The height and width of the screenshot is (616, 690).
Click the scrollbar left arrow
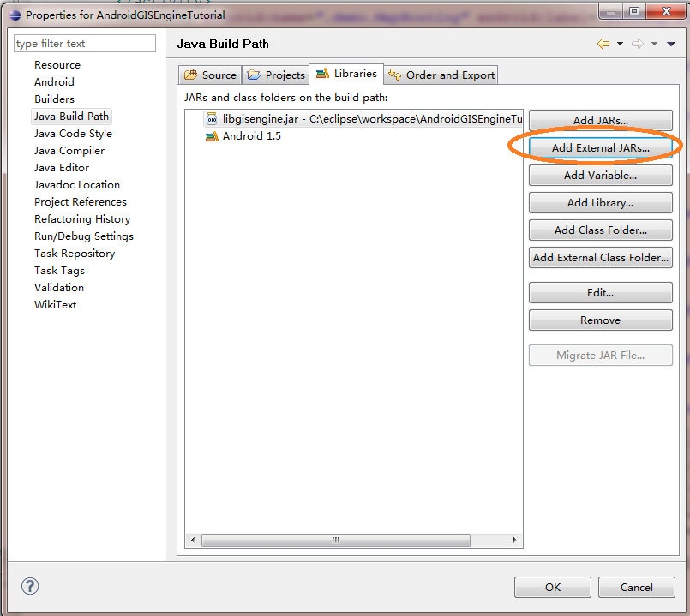(x=193, y=540)
